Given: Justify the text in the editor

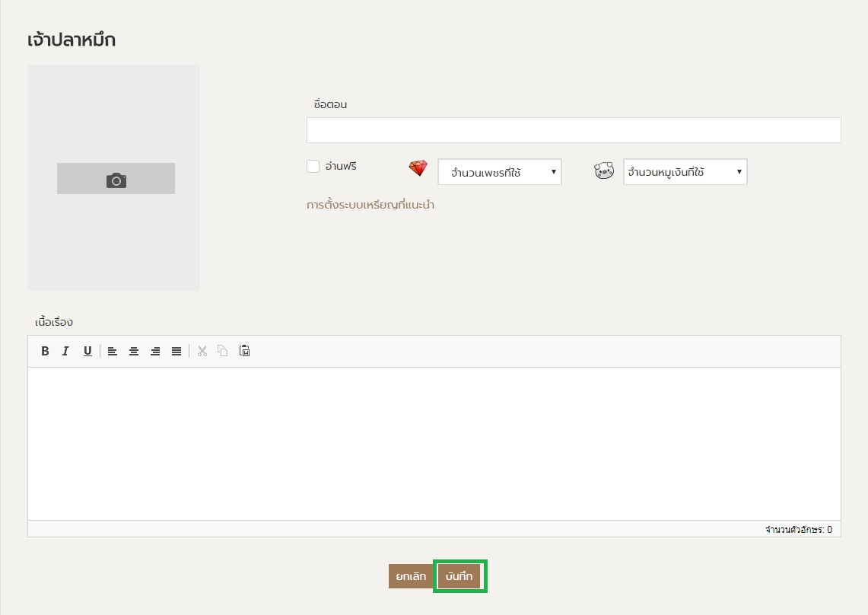Looking at the screenshot, I should pos(176,351).
